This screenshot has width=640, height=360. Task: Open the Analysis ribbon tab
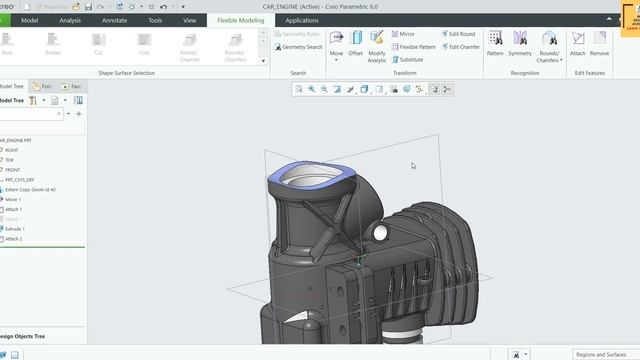click(70, 20)
